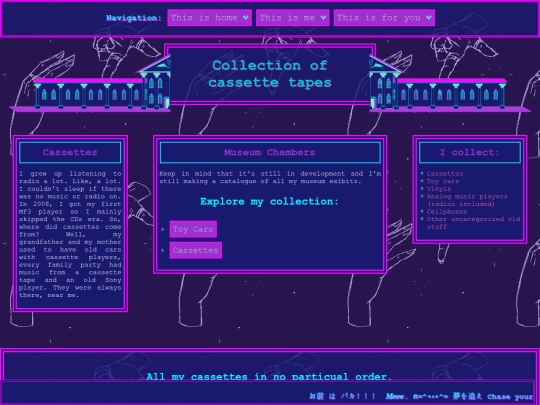Viewport: 540px width, 405px height.
Task: Click the scrolling marquee 'Meow.' text
Action: [397, 396]
